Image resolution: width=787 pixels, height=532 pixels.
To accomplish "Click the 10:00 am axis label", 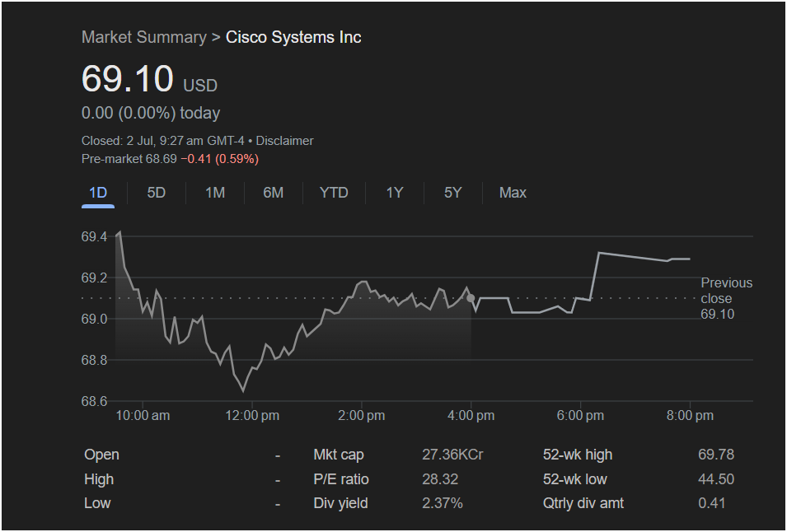I will (143, 416).
